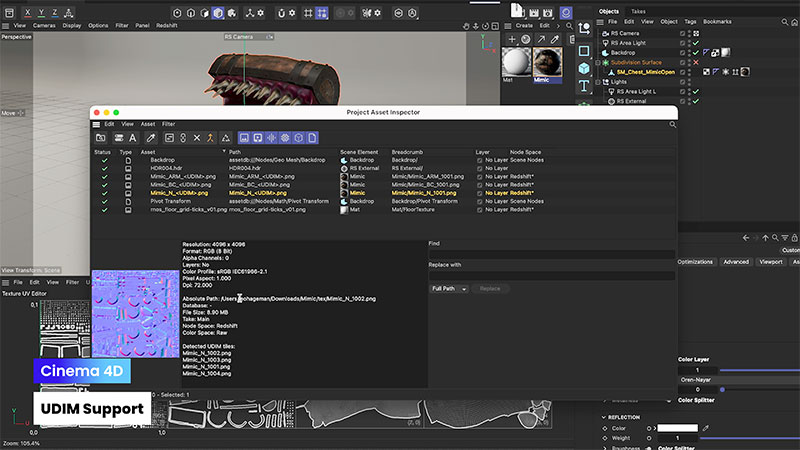Open the Asset menu in Asset Inspector

[x=147, y=124]
